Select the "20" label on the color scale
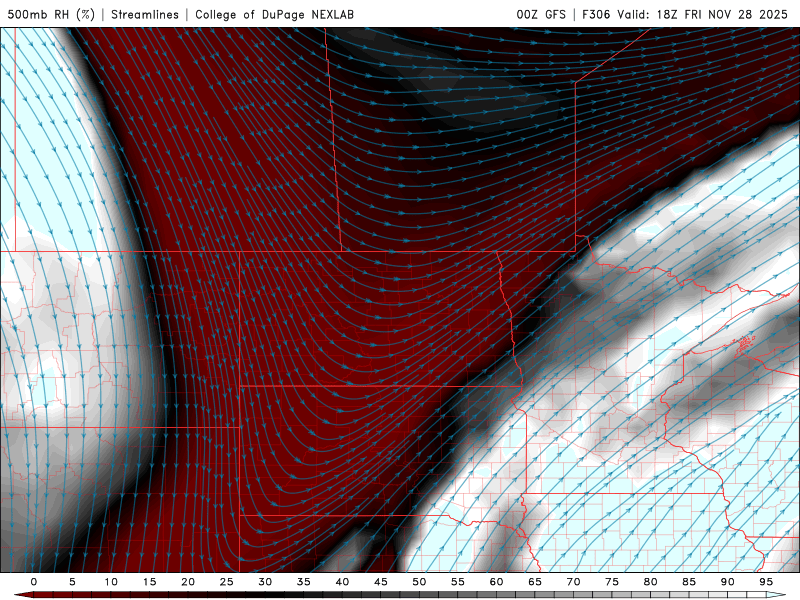 [x=188, y=582]
